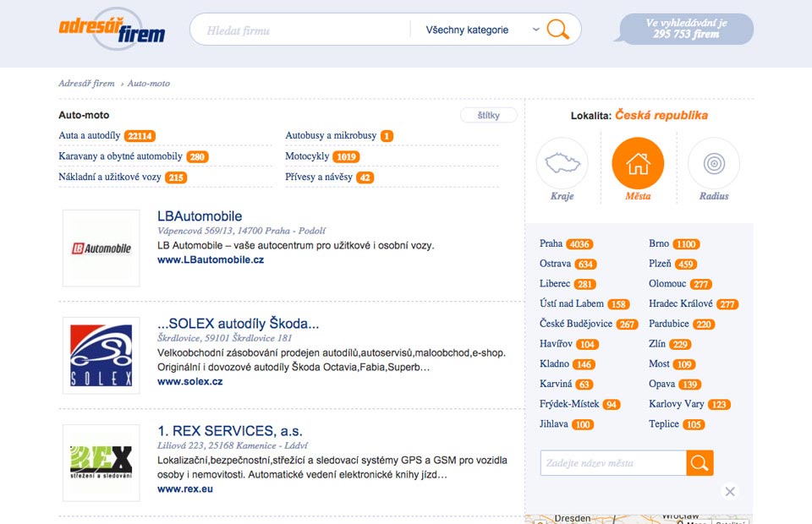
Task: Open the SOLEX logo thumbnail
Action: pyautogui.click(x=101, y=355)
